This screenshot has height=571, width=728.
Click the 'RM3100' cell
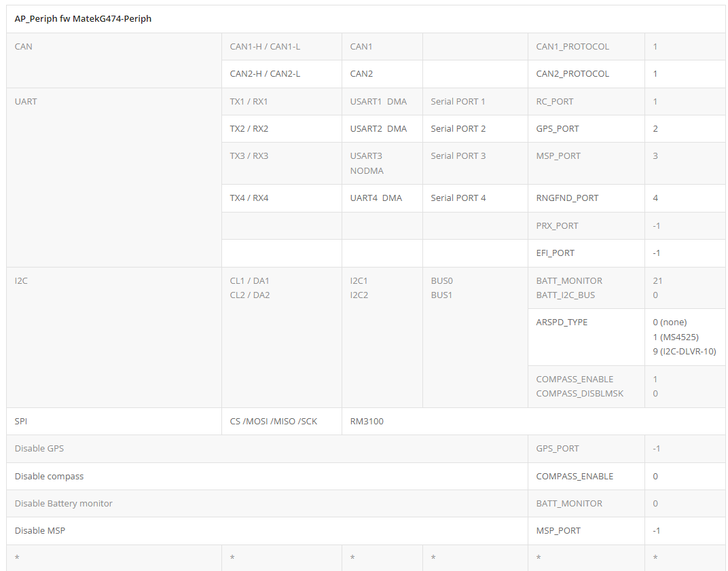click(x=534, y=422)
